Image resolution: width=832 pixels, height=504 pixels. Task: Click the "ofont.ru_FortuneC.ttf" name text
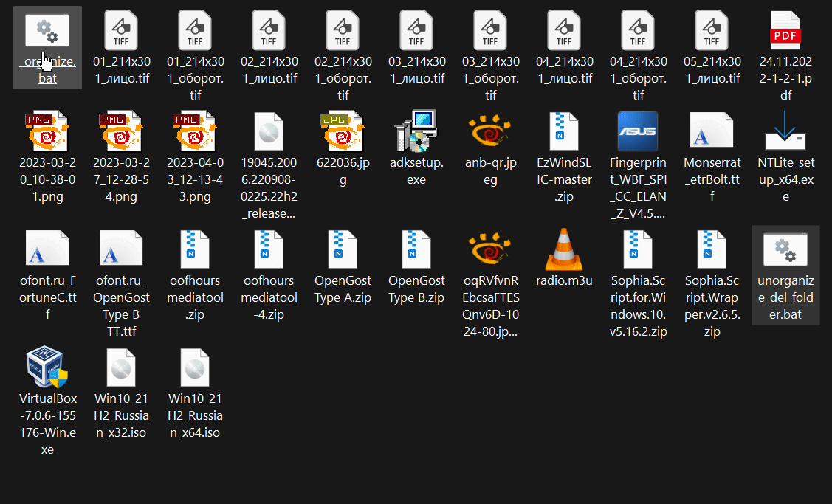coord(47,297)
